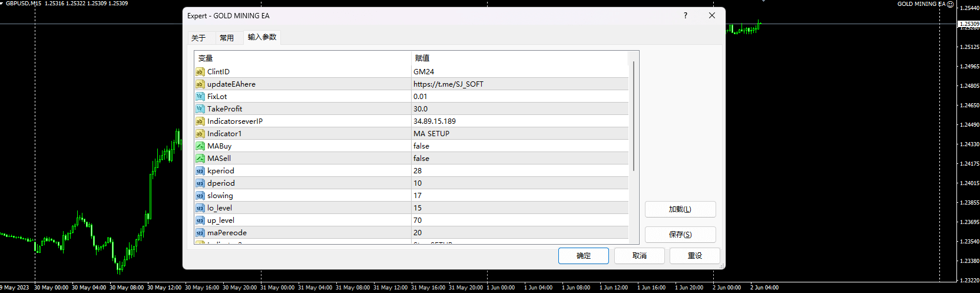Click the ClintID string variable icon
This screenshot has height=293, width=980.
tap(200, 72)
